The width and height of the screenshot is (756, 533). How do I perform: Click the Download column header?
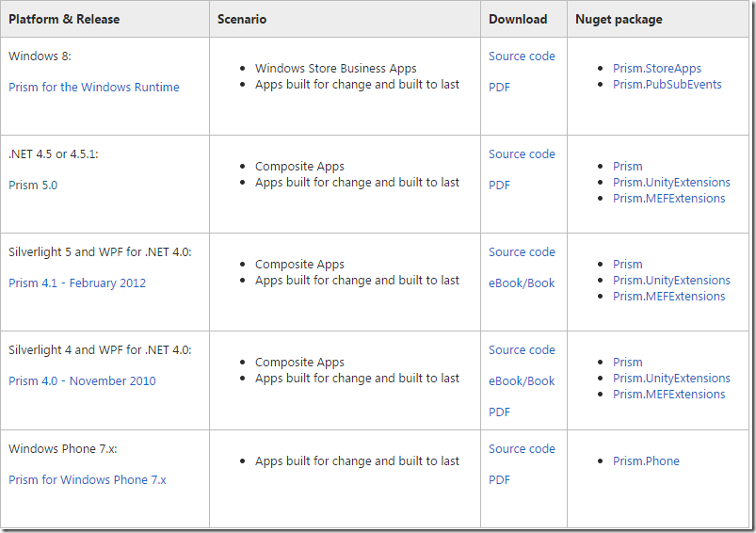coord(518,19)
